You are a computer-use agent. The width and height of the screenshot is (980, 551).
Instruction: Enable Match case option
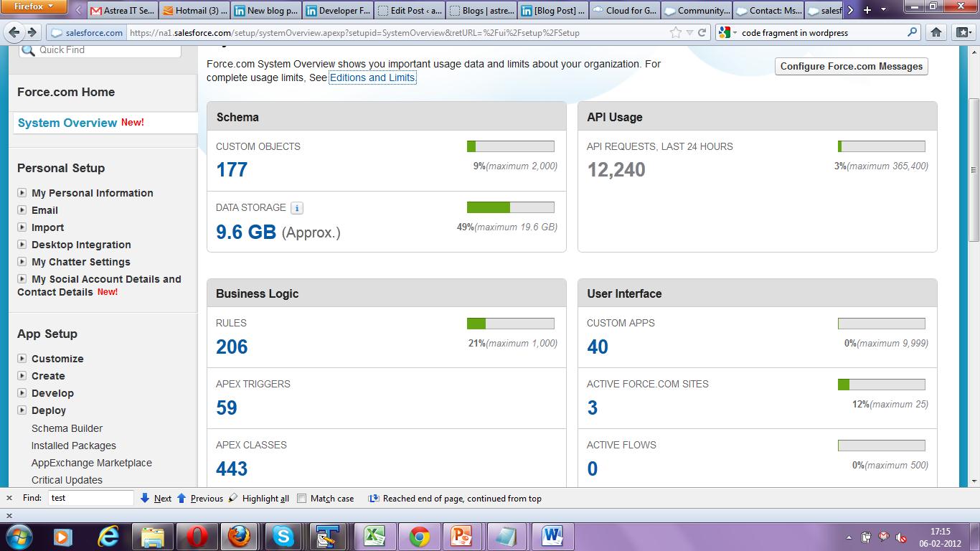pos(302,498)
